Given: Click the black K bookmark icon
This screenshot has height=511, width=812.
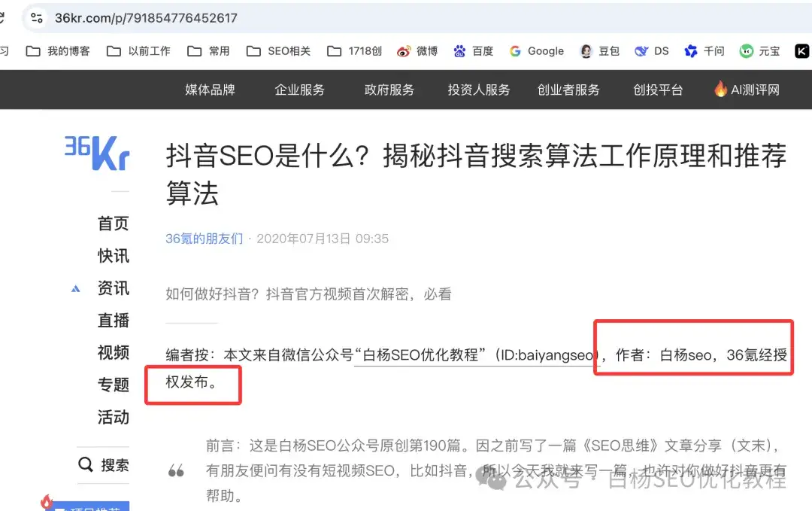Looking at the screenshot, I should (x=801, y=50).
